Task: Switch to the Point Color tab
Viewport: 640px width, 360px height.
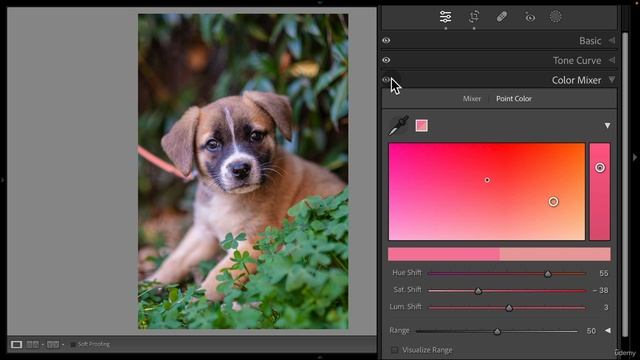Action: coord(514,99)
